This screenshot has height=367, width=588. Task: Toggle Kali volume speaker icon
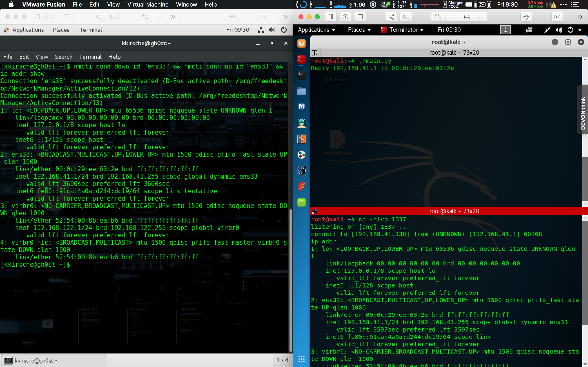point(559,30)
